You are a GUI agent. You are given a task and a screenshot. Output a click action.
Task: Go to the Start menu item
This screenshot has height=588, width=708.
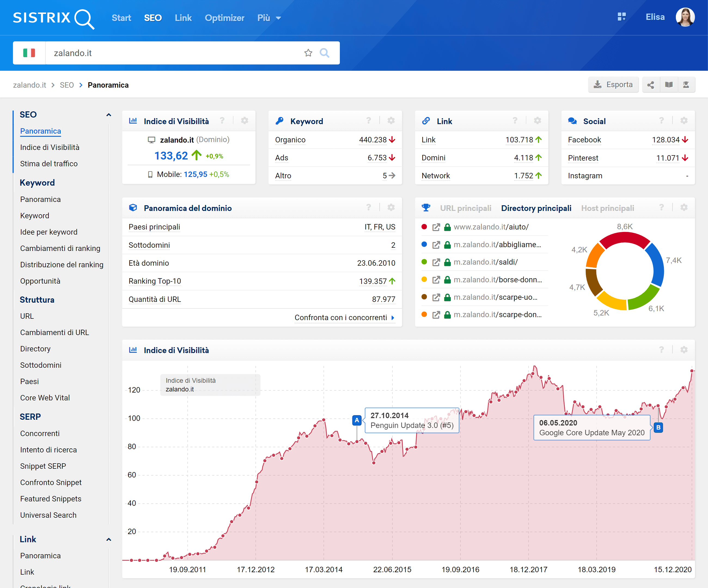click(121, 18)
